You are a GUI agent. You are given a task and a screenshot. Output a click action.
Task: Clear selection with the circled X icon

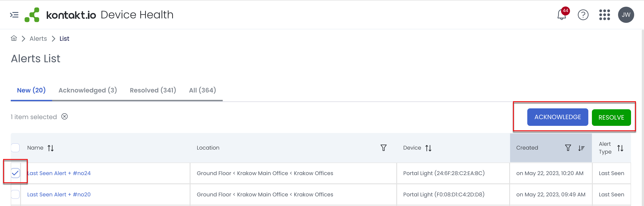(x=64, y=117)
